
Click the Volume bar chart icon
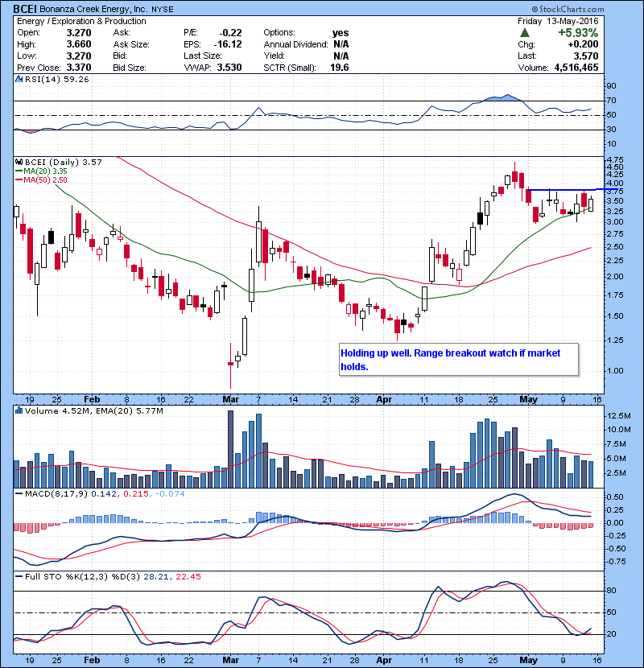click(x=19, y=410)
